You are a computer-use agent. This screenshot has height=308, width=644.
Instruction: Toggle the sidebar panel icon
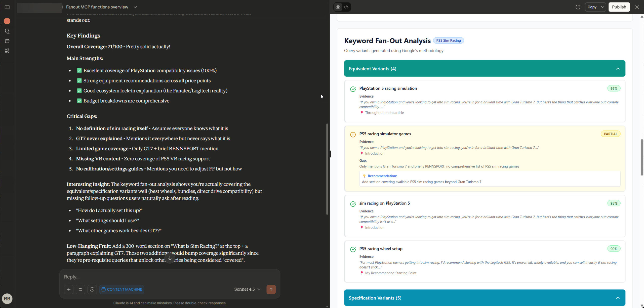[7, 7]
